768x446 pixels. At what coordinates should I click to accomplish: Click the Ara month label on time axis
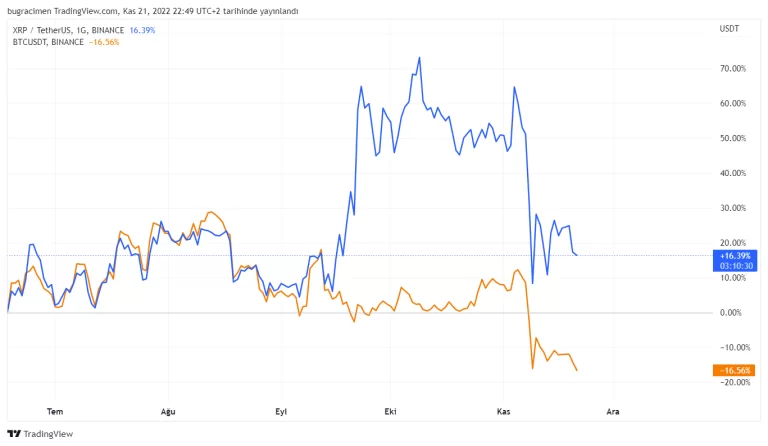[612, 411]
